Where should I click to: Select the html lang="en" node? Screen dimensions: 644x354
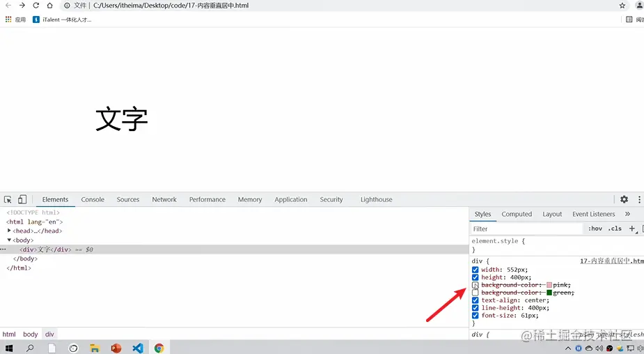tap(35, 222)
